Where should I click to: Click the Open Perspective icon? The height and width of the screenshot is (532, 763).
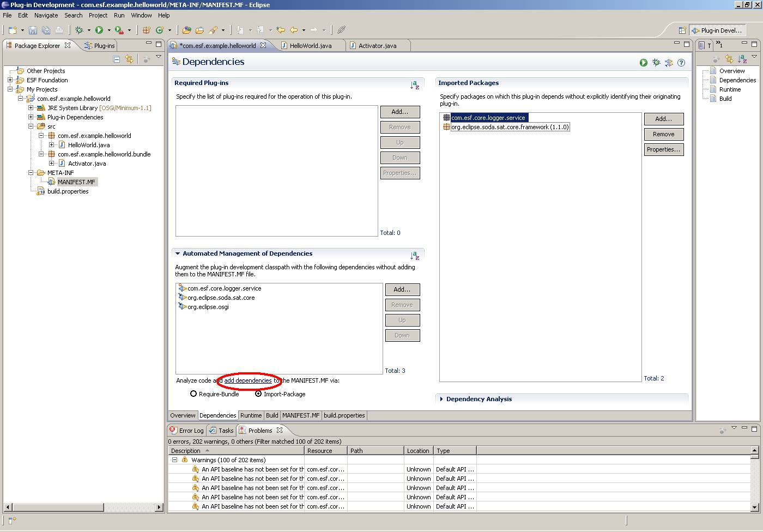[x=682, y=31]
